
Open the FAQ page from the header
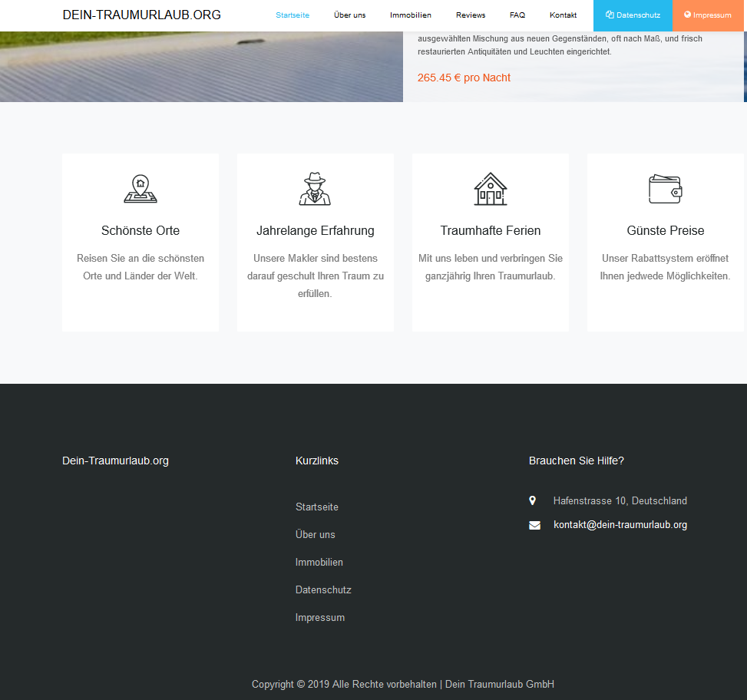517,15
